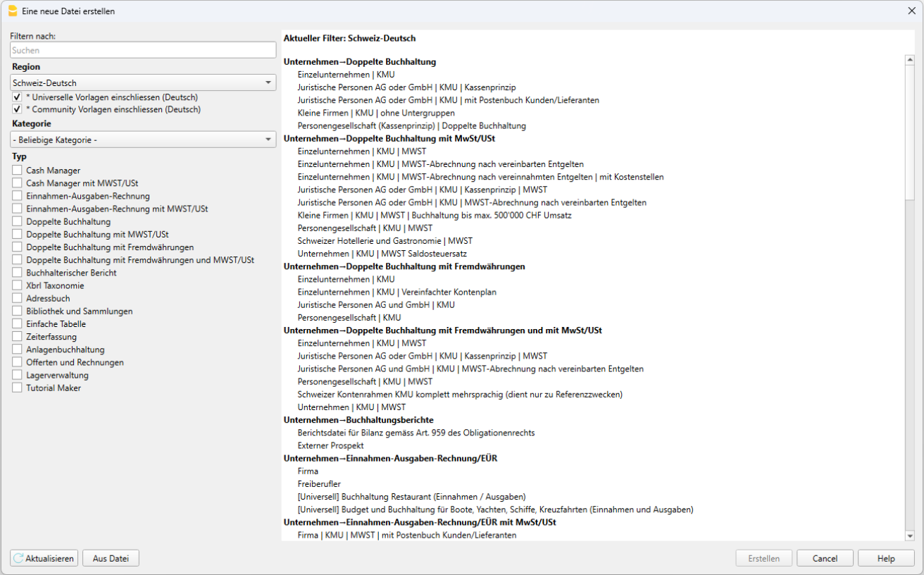Click the Aktualisieren button

pos(44,558)
